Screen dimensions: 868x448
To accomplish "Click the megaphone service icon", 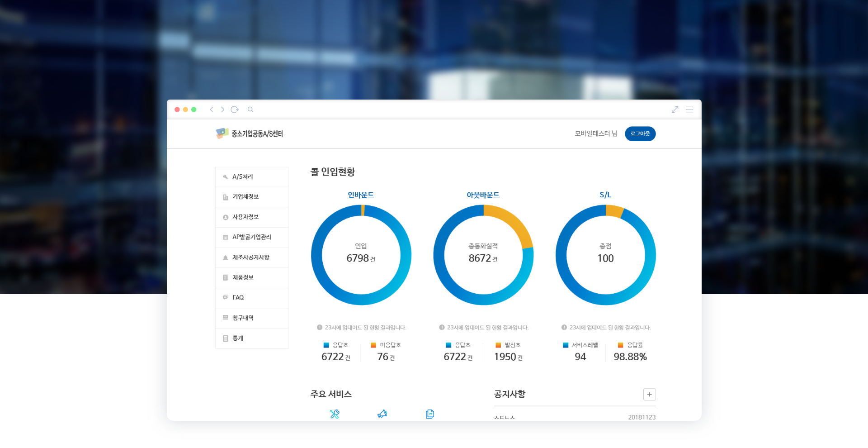I will [382, 414].
